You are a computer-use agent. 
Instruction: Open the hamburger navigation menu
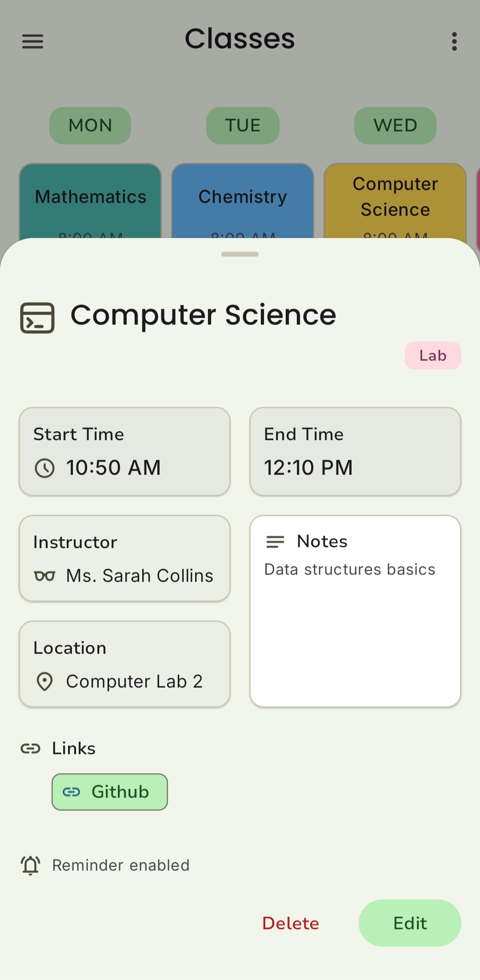pyautogui.click(x=33, y=41)
